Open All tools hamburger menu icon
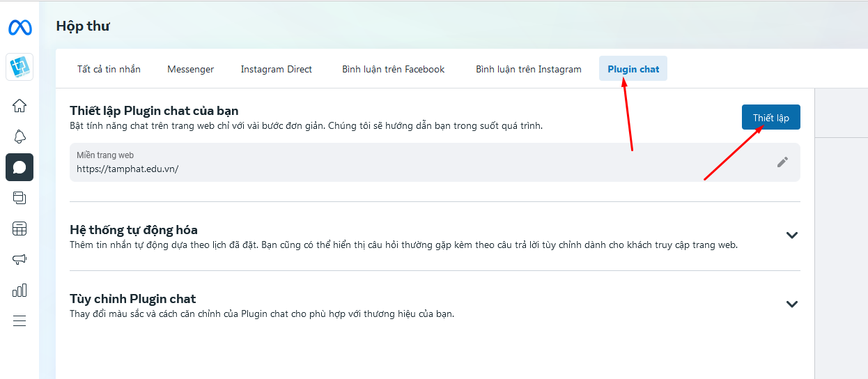Screen dimensions: 868x379 pos(20,320)
